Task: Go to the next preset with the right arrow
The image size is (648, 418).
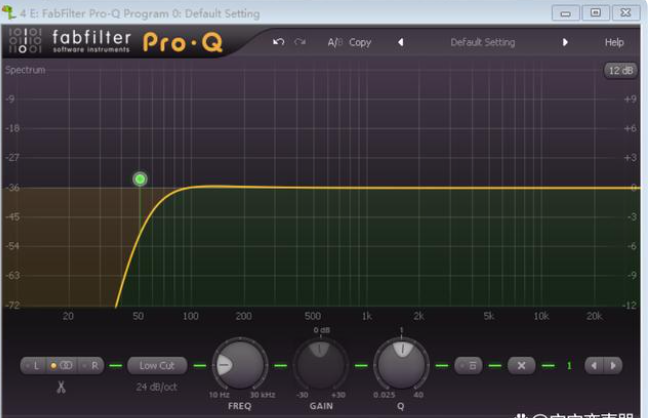Action: (x=565, y=42)
